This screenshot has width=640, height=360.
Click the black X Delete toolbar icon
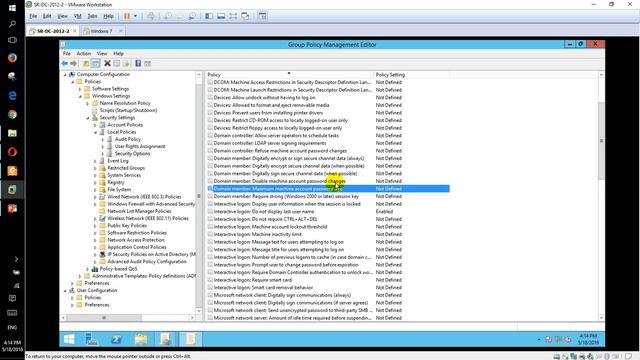107,64
